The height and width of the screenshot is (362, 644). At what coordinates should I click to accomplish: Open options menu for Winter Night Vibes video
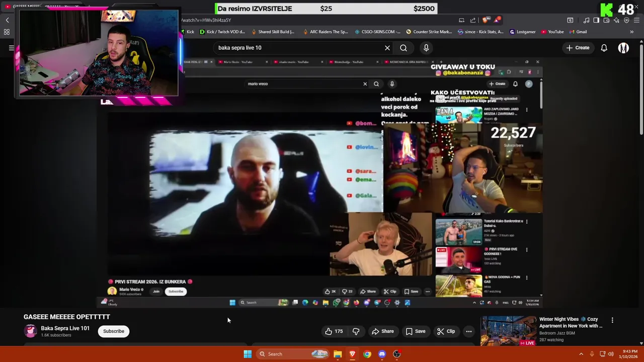pyautogui.click(x=612, y=320)
